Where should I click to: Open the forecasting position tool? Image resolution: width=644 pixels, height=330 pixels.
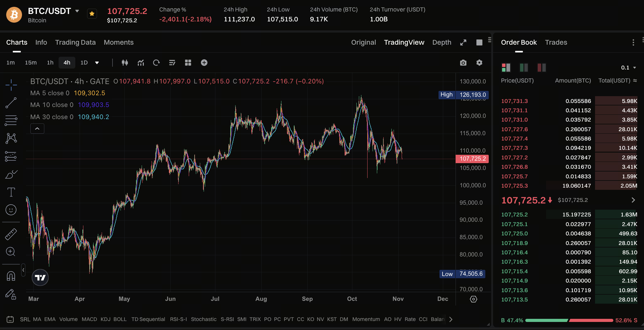(x=11, y=156)
